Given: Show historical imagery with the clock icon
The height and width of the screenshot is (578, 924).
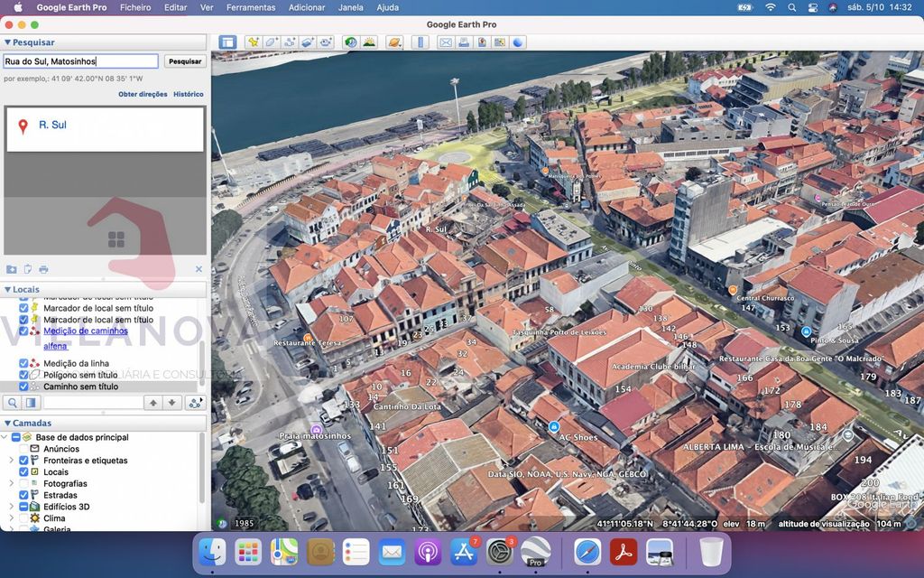Looking at the screenshot, I should [x=351, y=42].
